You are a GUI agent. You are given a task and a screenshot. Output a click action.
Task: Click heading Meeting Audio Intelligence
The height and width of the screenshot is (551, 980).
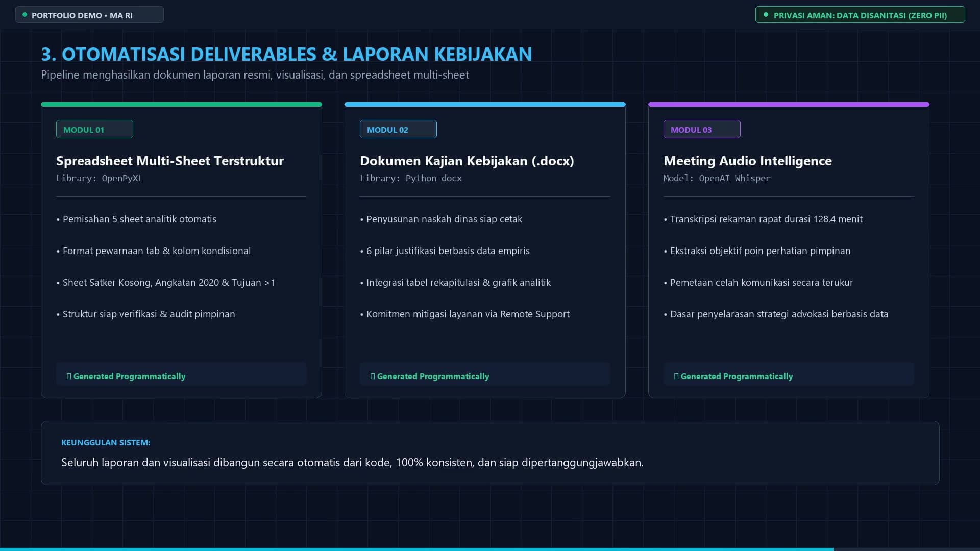748,161
